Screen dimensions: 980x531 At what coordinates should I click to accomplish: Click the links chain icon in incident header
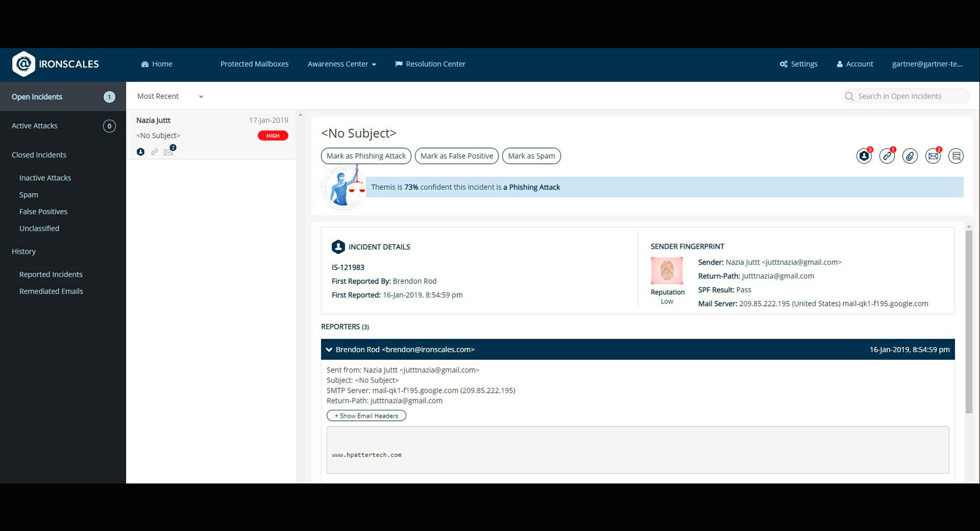coord(887,156)
